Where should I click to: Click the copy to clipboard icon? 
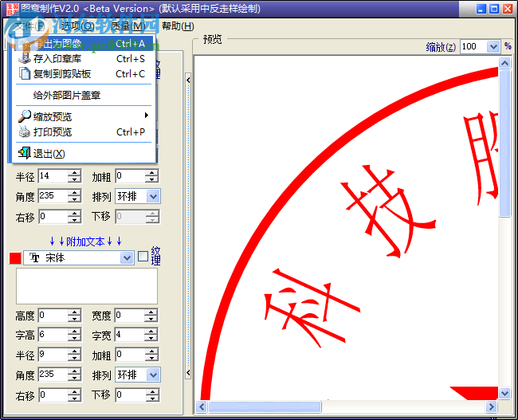(x=25, y=73)
